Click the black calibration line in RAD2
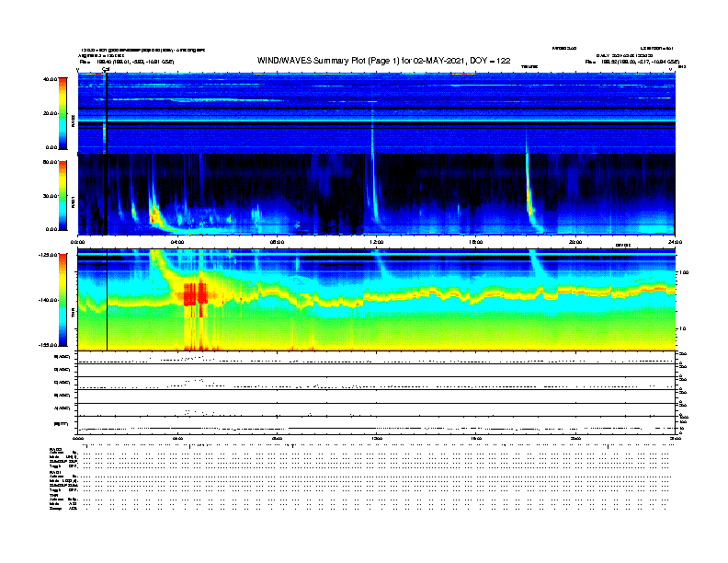 pyautogui.click(x=107, y=113)
